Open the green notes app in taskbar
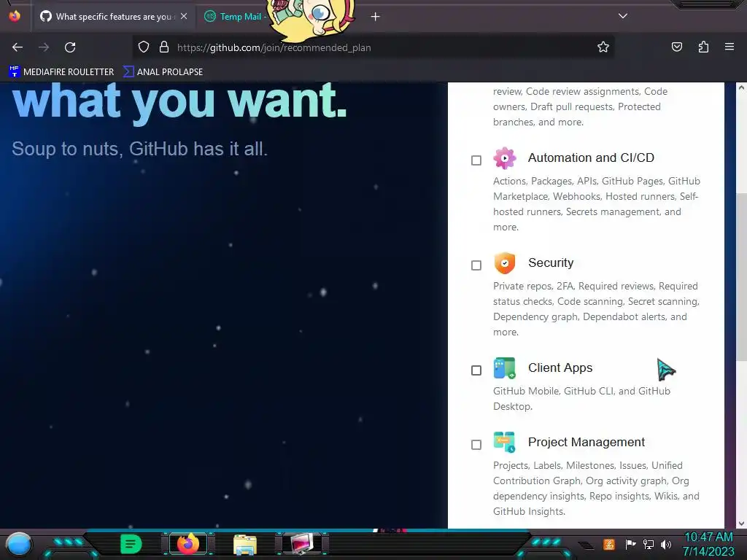 click(x=131, y=544)
